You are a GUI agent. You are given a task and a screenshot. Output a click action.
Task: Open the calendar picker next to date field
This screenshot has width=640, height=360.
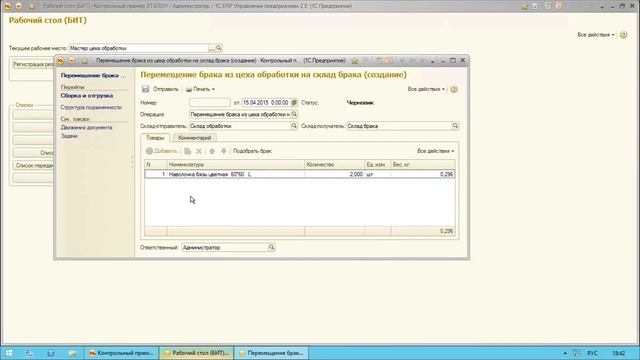pyautogui.click(x=294, y=102)
